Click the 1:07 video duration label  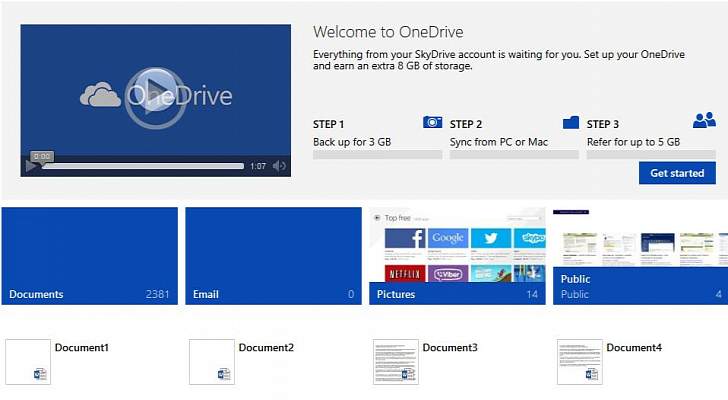pyautogui.click(x=258, y=166)
